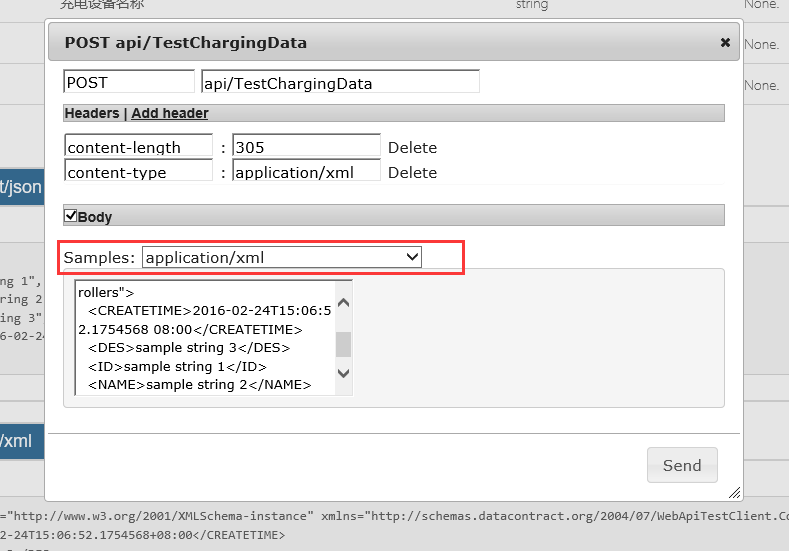Edit the application/xml header value field

tap(306, 171)
